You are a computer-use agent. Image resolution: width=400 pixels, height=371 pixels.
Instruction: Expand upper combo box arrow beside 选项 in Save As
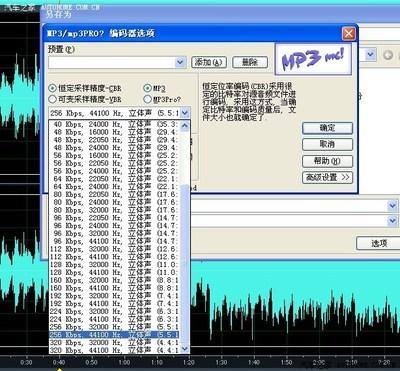click(393, 206)
